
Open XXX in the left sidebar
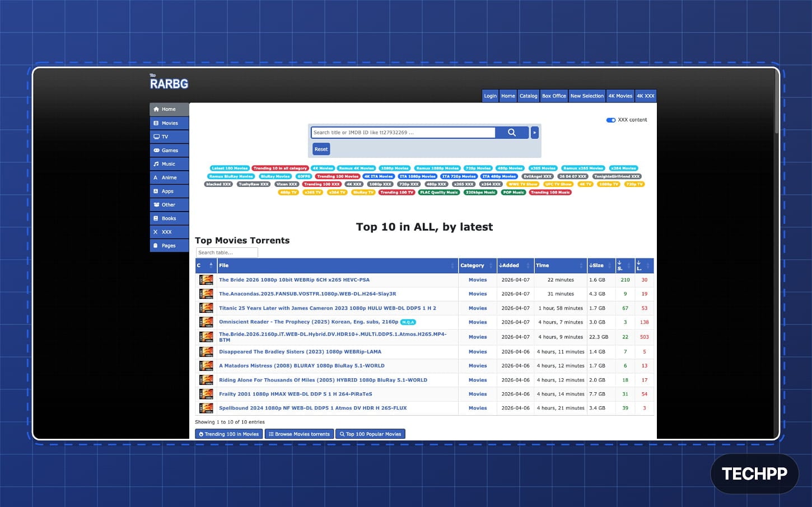169,232
